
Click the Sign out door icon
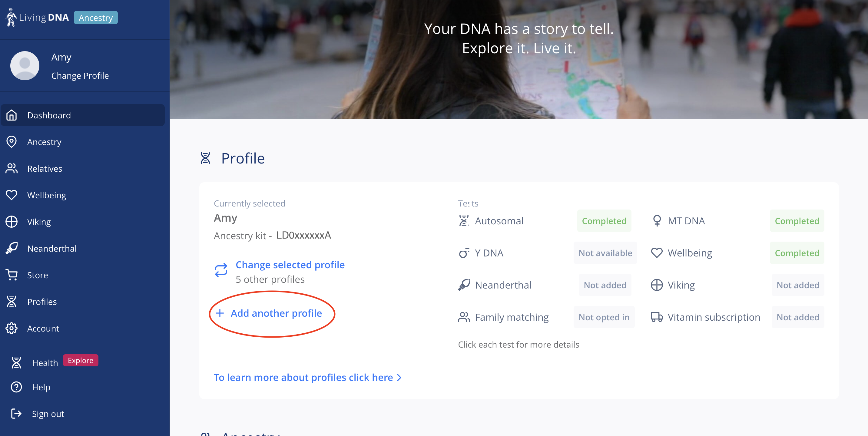click(16, 413)
